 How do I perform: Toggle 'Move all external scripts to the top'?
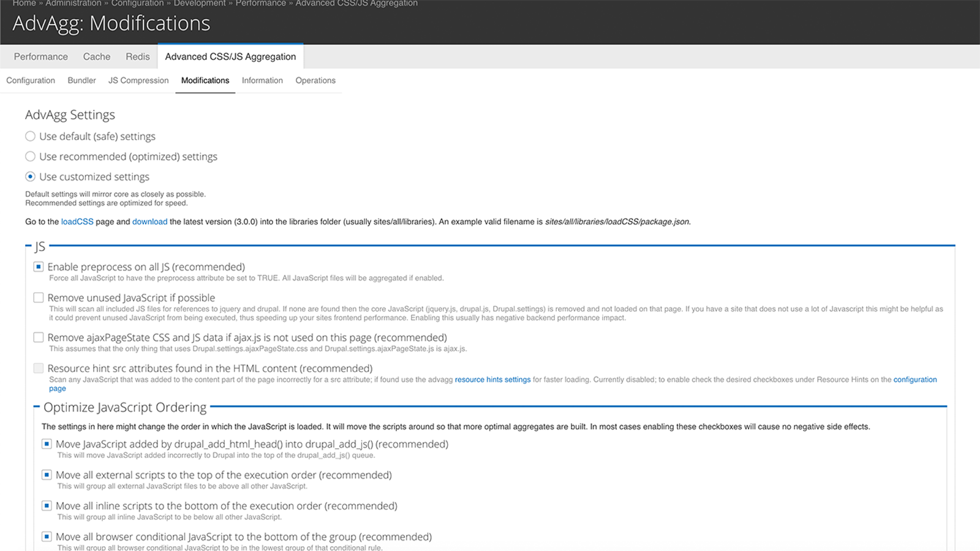[47, 474]
